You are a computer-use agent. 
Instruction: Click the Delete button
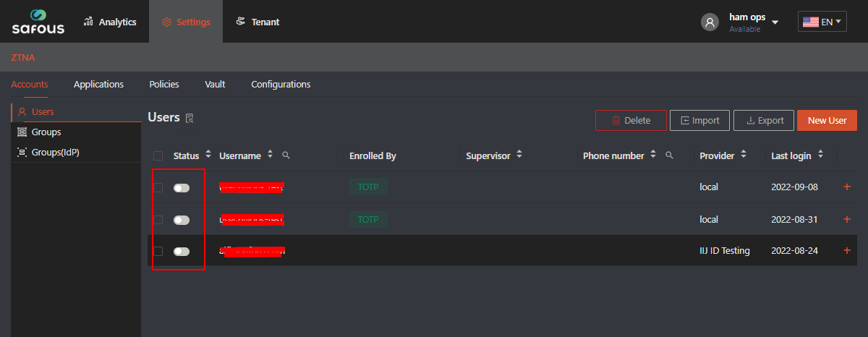coord(630,121)
